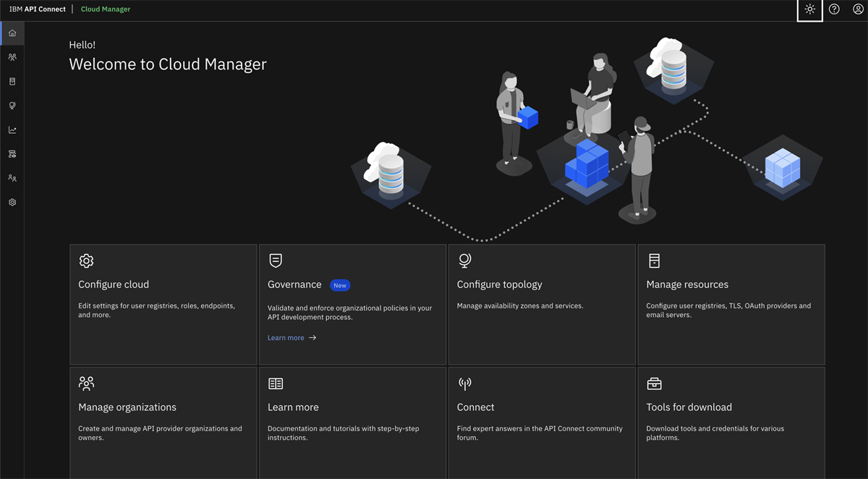Click 'Configure user registries, TLS, OAuth' text
The image size is (868, 479).
pos(728,310)
